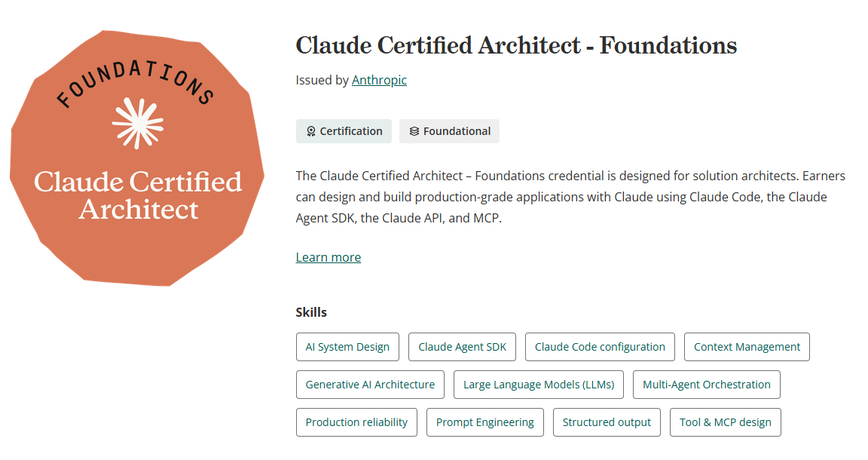Select the Tool & MCP design skill
The width and height of the screenshot is (868, 460).
coord(725,422)
